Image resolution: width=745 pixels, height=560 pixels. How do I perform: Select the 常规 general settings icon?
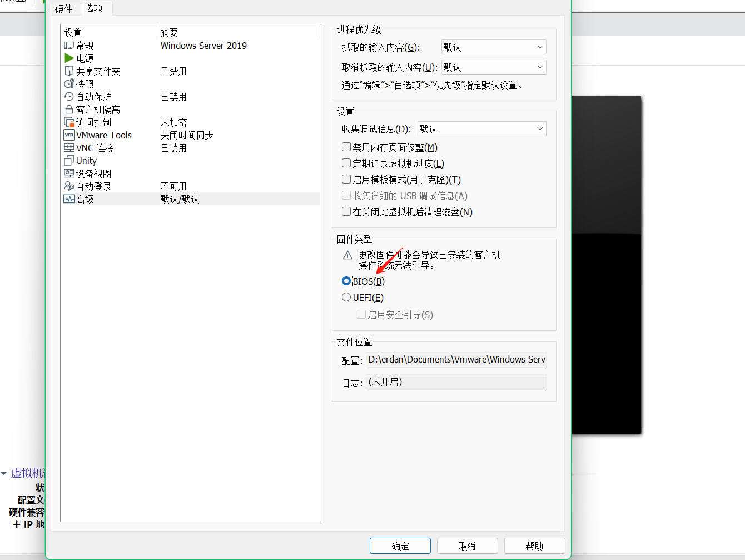pyautogui.click(x=69, y=46)
